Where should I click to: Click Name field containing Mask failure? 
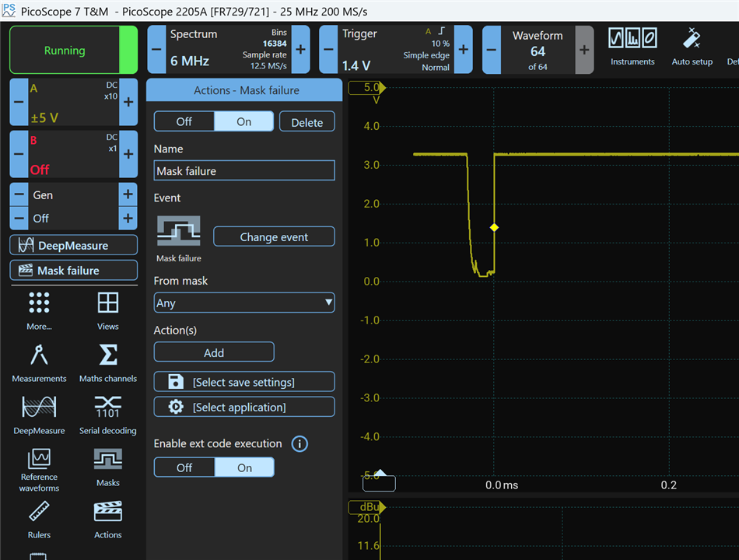[x=244, y=170]
